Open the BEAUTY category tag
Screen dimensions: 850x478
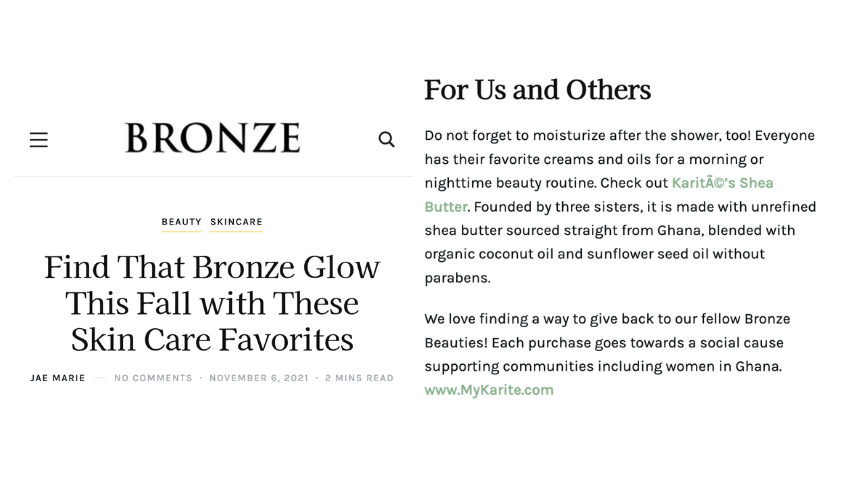pyautogui.click(x=181, y=222)
